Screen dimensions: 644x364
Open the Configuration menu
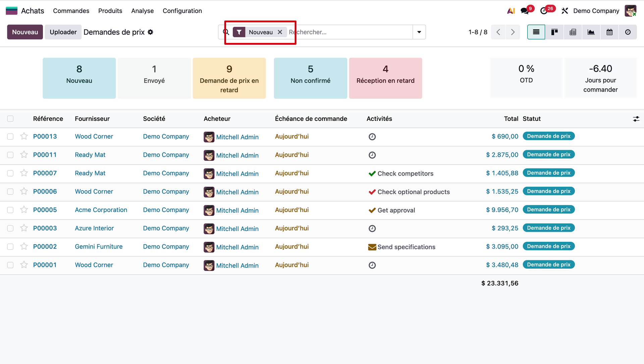coord(182,11)
